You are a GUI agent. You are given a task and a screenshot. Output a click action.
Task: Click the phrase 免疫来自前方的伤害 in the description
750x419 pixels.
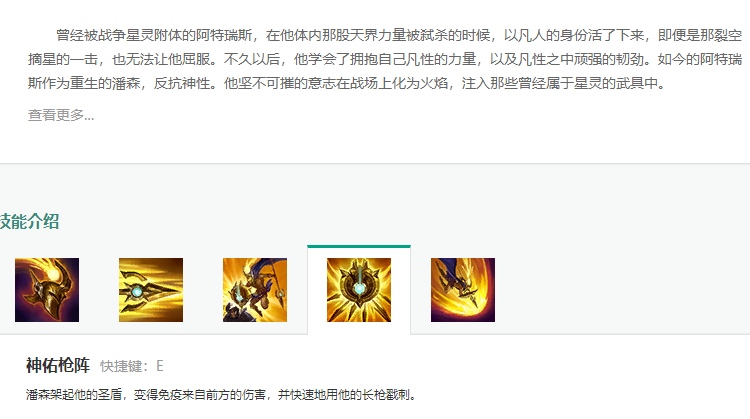click(x=211, y=395)
